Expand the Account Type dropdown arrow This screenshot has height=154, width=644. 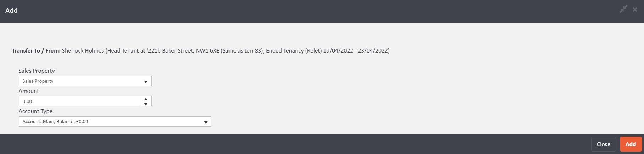205,122
